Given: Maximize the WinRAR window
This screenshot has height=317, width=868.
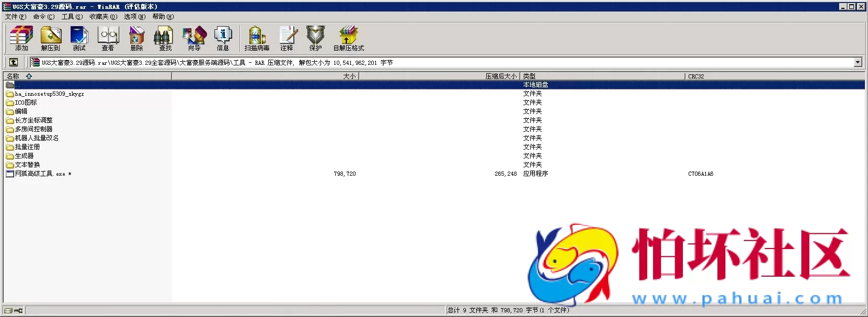Looking at the screenshot, I should click(x=852, y=7).
